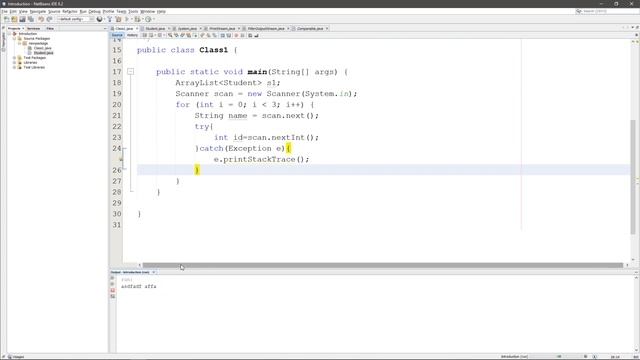The height and width of the screenshot is (360, 640).
Task: Click the Build Project hammer icon
Action: (109, 19)
